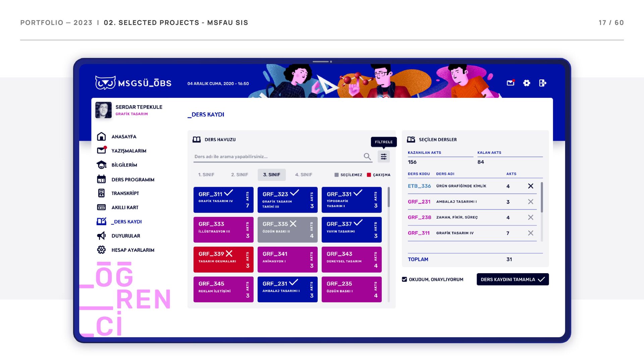Screen dimensions: 644x362
Task: Open Duyurular megaphone menu item
Action: pyautogui.click(x=125, y=236)
